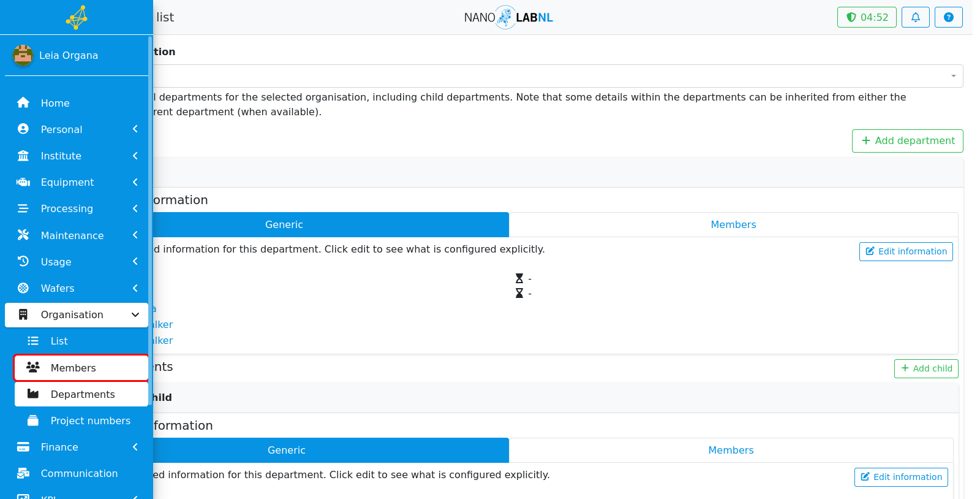Click the Departments factory icon

tap(33, 394)
